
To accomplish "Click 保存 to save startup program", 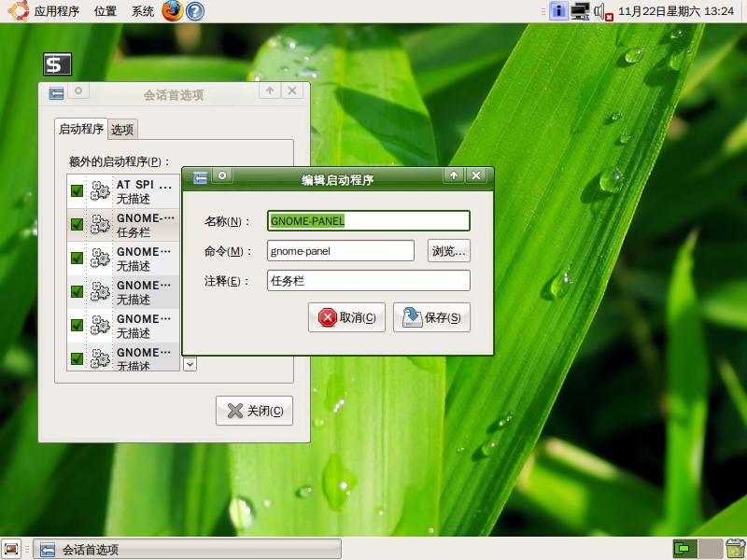I will 431,317.
